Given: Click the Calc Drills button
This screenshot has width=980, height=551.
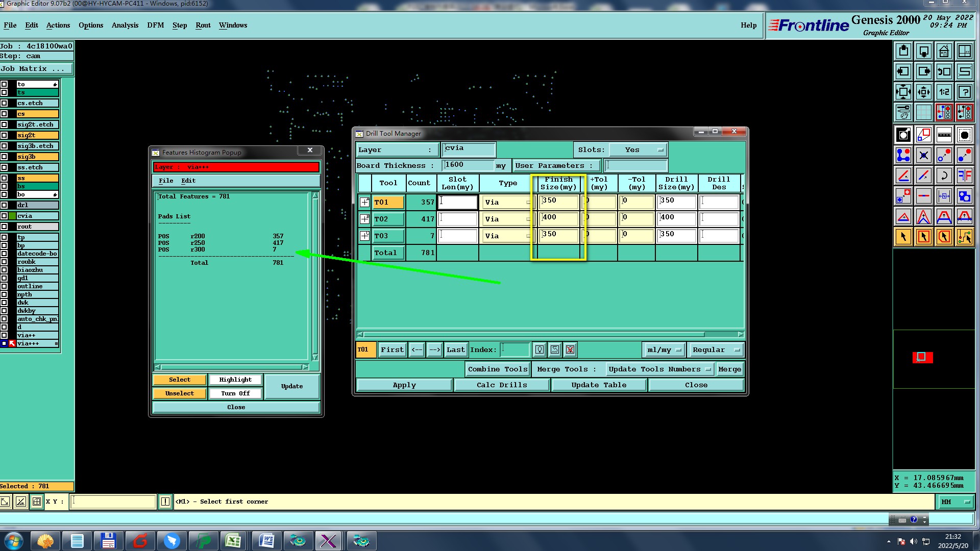Looking at the screenshot, I should pos(501,385).
